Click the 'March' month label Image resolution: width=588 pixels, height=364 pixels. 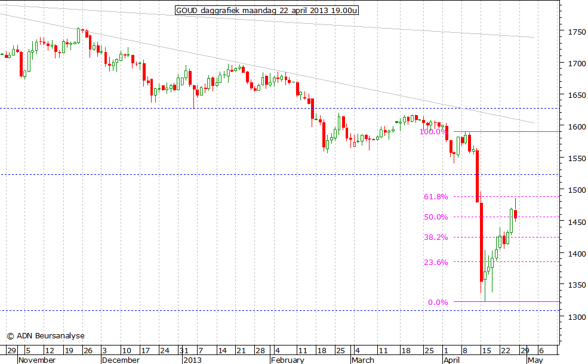(363, 360)
